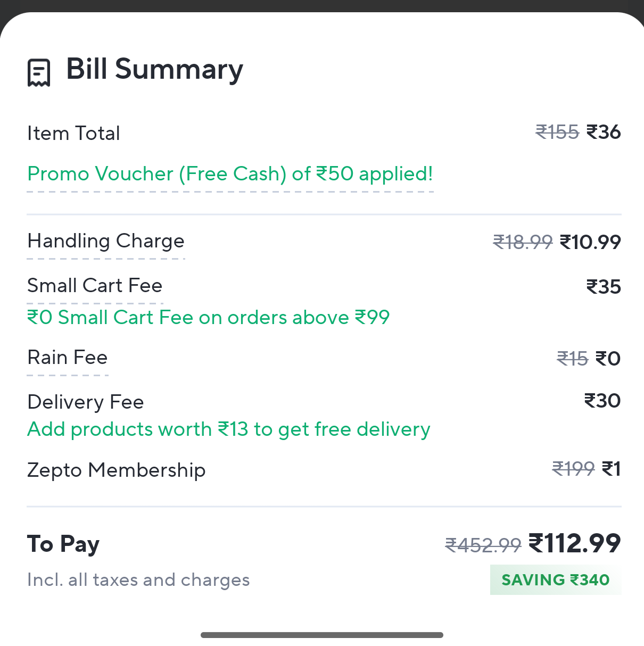The height and width of the screenshot is (646, 644).
Task: Tap Add products worth ₹13 prompt
Action: 229,429
